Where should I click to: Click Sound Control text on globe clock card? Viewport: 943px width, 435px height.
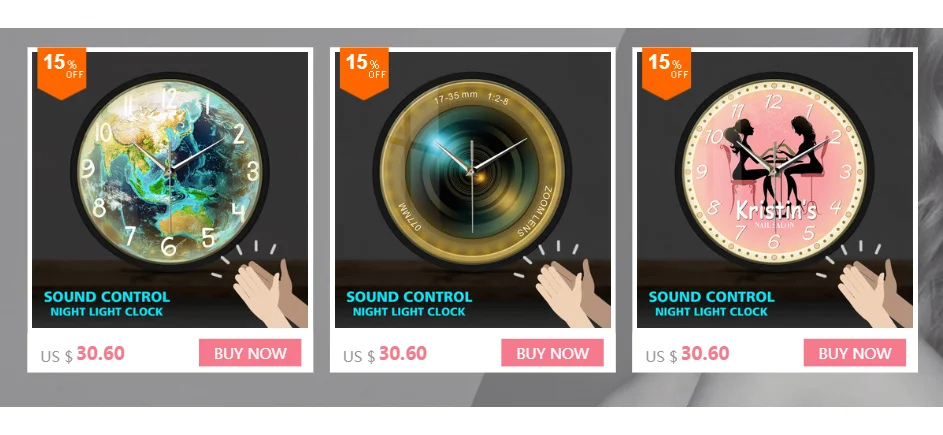point(107,297)
